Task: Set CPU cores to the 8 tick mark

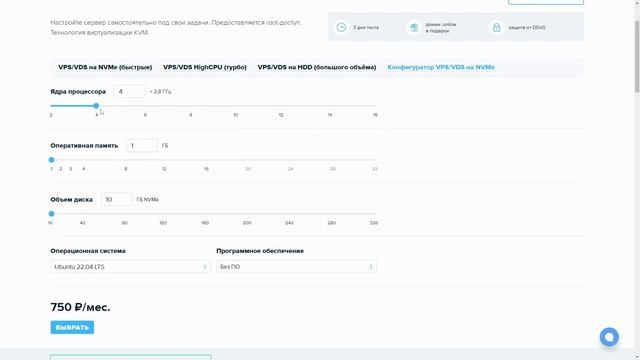Action: pyautogui.click(x=191, y=115)
